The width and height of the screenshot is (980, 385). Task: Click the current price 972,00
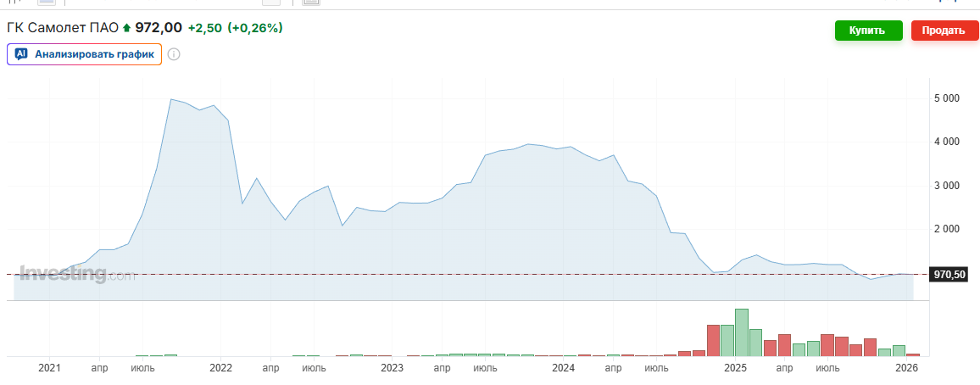[x=159, y=27]
